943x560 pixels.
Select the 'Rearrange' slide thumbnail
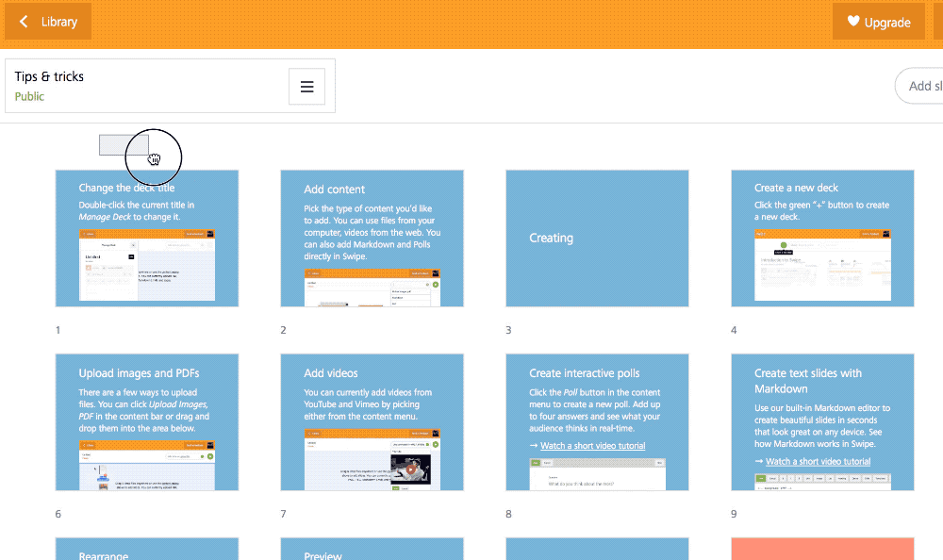click(147, 550)
